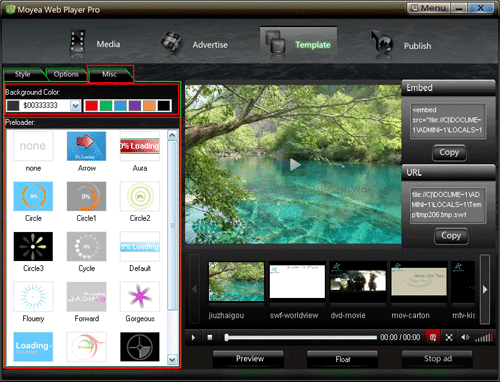Switch to the Options tab
500x382 pixels.
[x=66, y=74]
